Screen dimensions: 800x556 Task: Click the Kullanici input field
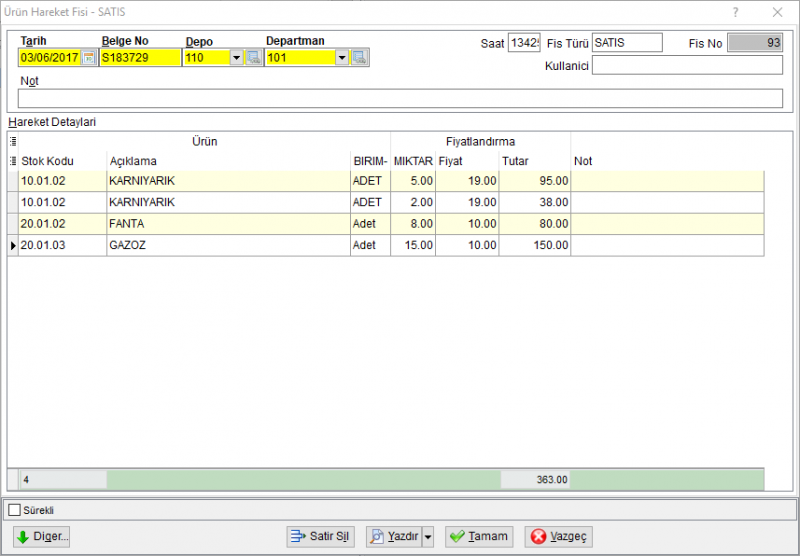pyautogui.click(x=687, y=65)
